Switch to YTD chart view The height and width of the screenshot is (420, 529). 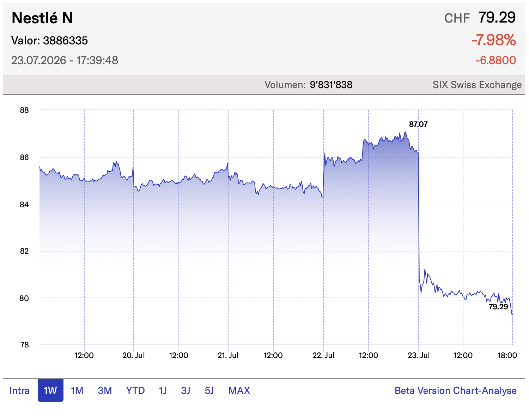pyautogui.click(x=135, y=390)
